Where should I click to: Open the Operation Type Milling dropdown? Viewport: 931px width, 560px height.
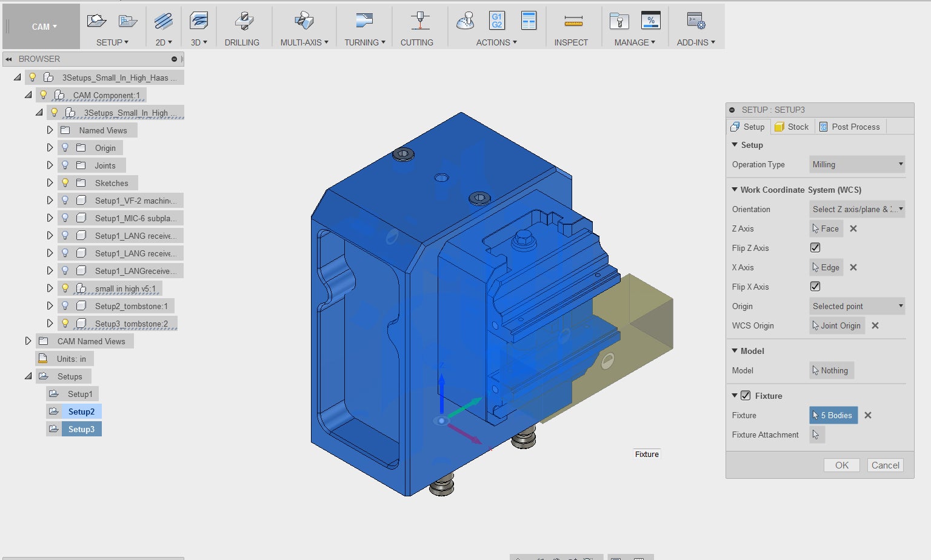point(857,164)
